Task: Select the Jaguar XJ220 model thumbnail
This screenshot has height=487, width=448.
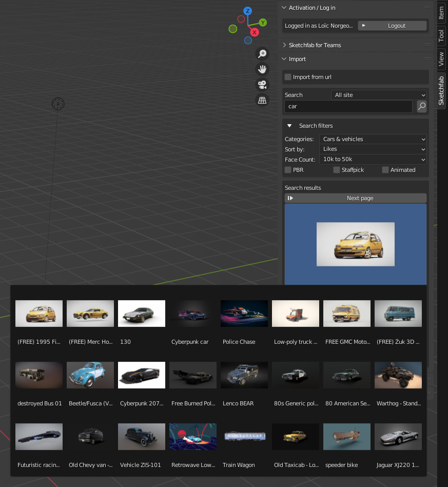Action: [x=398, y=437]
